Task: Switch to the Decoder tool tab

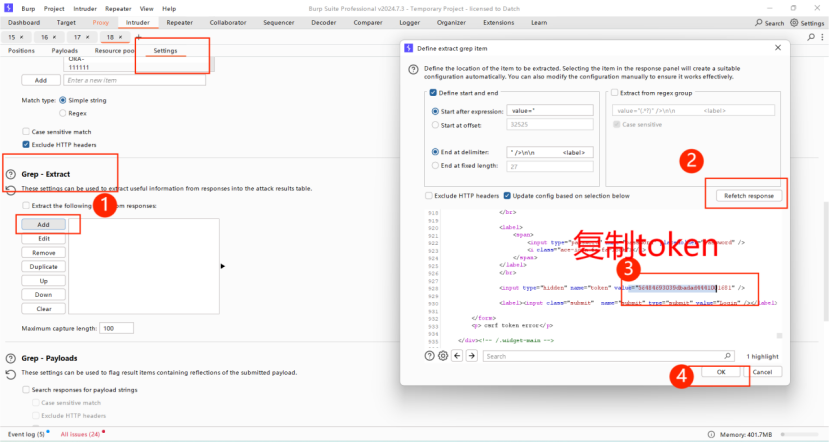Action: coord(324,23)
